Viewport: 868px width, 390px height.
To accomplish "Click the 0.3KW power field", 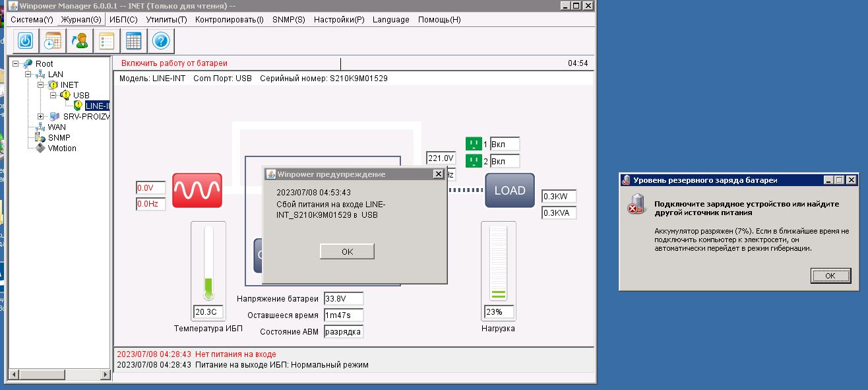I will (x=559, y=196).
